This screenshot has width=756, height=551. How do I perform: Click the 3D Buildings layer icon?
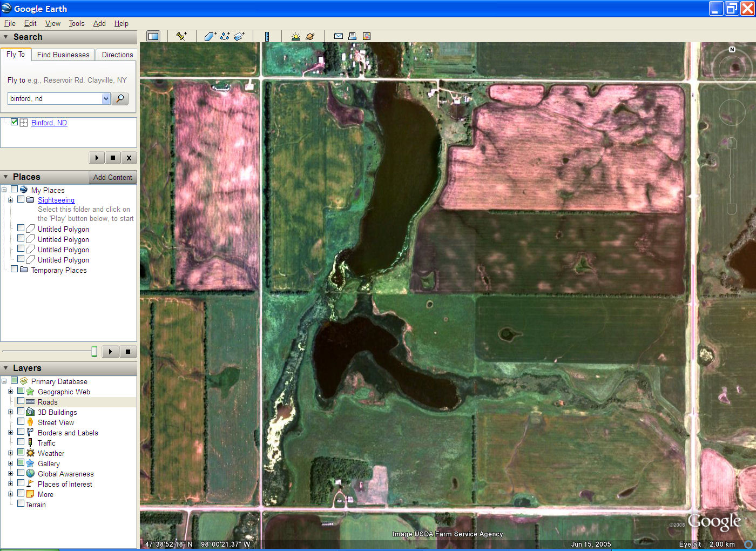30,412
